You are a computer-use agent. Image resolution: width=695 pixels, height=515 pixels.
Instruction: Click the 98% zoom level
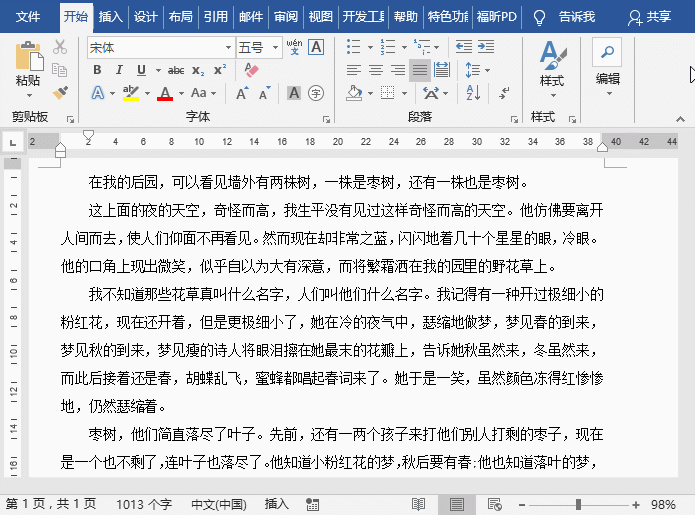663,504
